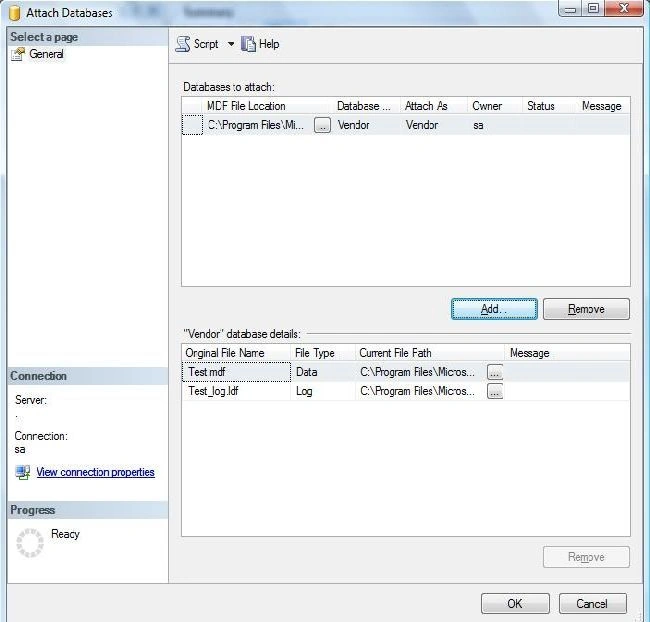Open the Script dropdown arrow
The image size is (650, 622).
(231, 44)
